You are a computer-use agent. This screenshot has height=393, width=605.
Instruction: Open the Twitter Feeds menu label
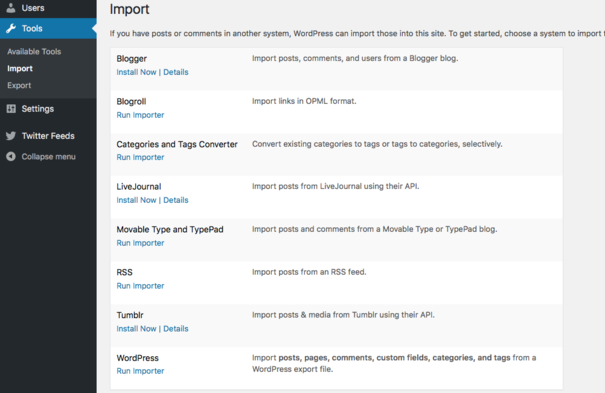48,136
